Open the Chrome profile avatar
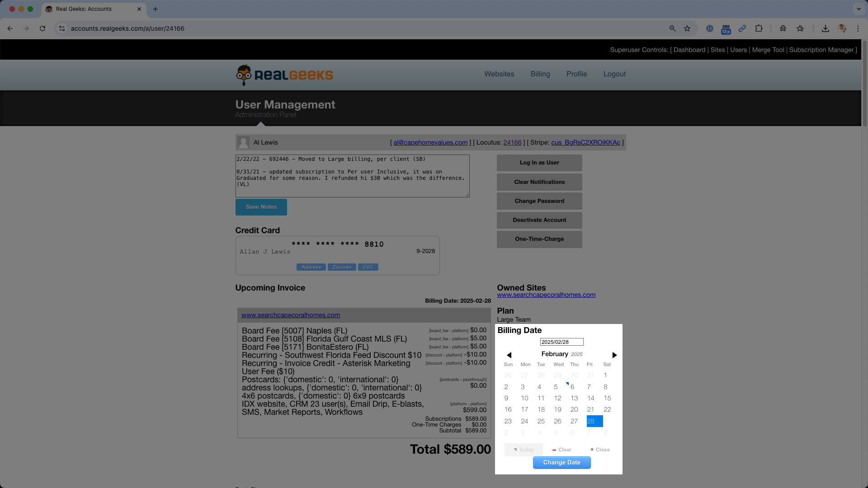Viewport: 868px width, 488px height. (842, 28)
